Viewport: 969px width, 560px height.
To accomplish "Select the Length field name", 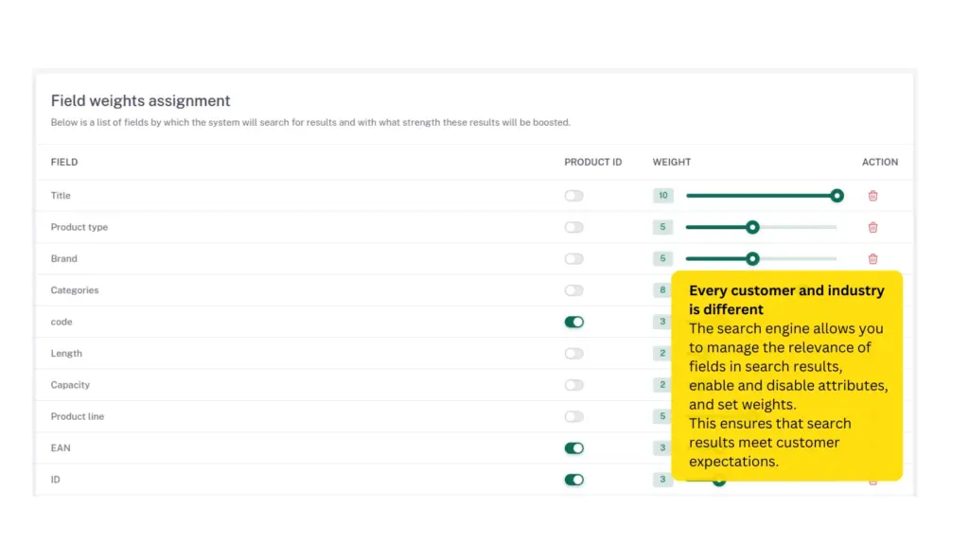I will tap(66, 354).
